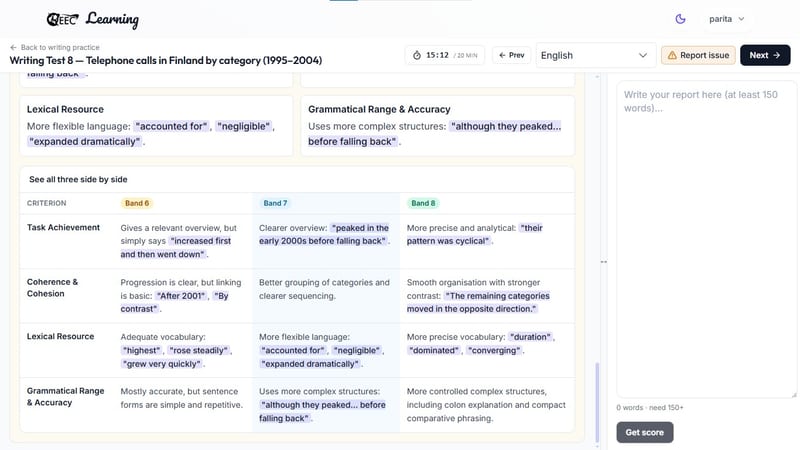
Task: Click the word count status text
Action: [649, 408]
